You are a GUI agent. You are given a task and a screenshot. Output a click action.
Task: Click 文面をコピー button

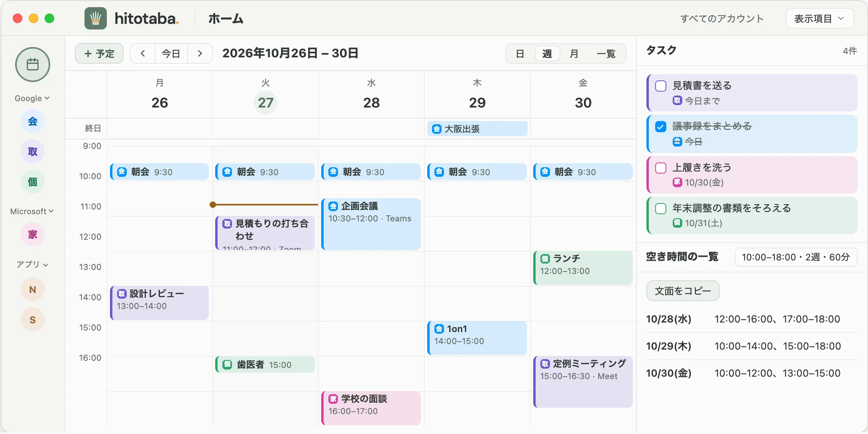coord(683,291)
